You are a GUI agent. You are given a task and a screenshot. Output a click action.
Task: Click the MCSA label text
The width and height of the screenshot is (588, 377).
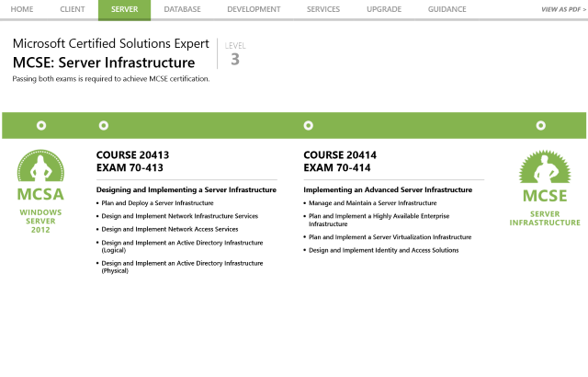[x=40, y=194]
